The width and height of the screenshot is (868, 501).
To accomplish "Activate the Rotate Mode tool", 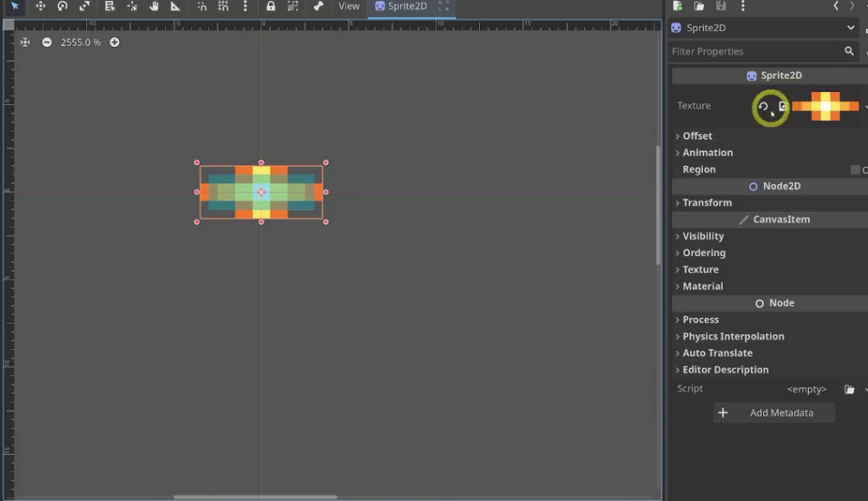I will tap(62, 6).
